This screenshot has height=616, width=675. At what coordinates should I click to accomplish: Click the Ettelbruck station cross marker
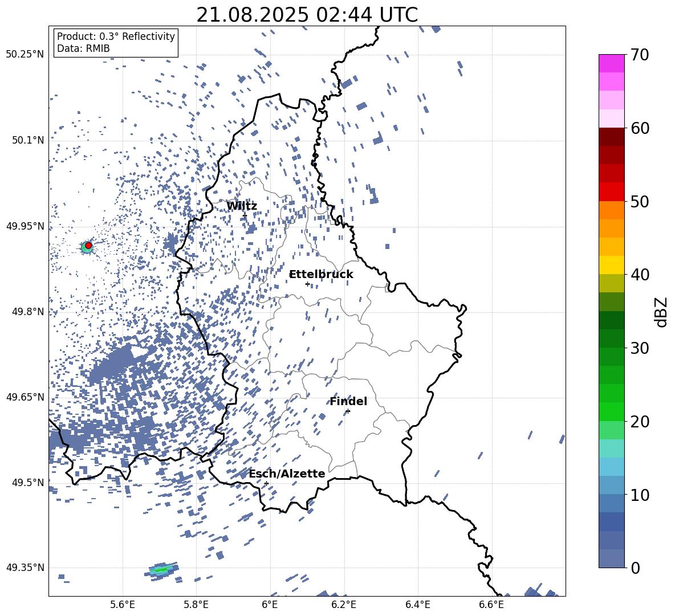click(307, 284)
